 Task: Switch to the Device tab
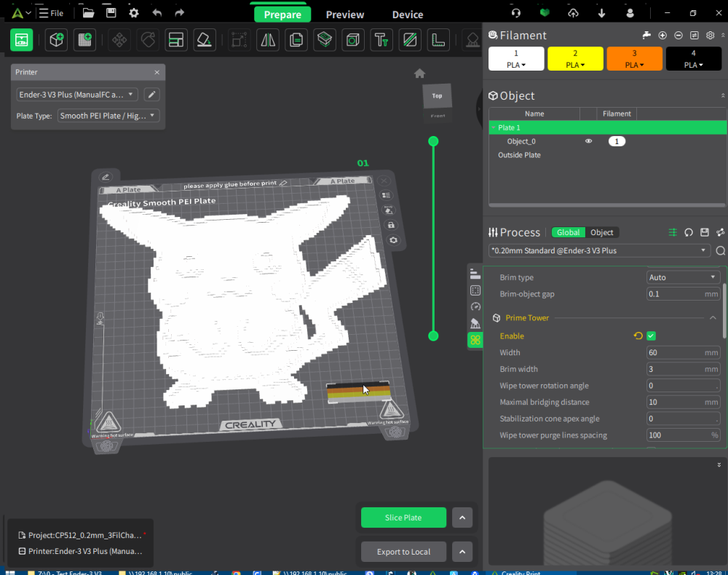tap(407, 15)
